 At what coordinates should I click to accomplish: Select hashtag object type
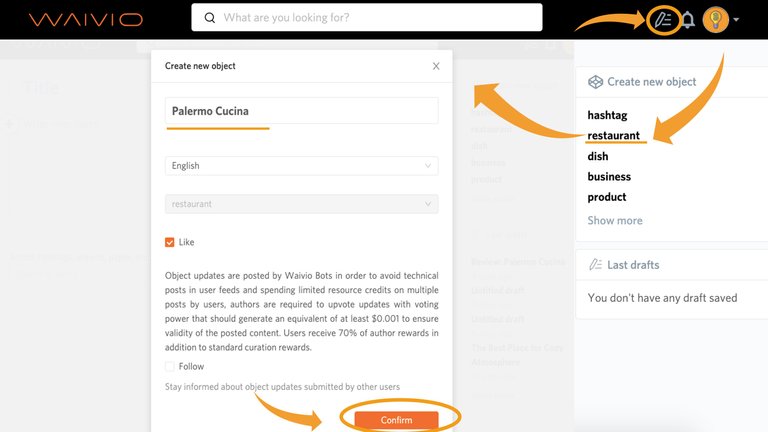[607, 115]
